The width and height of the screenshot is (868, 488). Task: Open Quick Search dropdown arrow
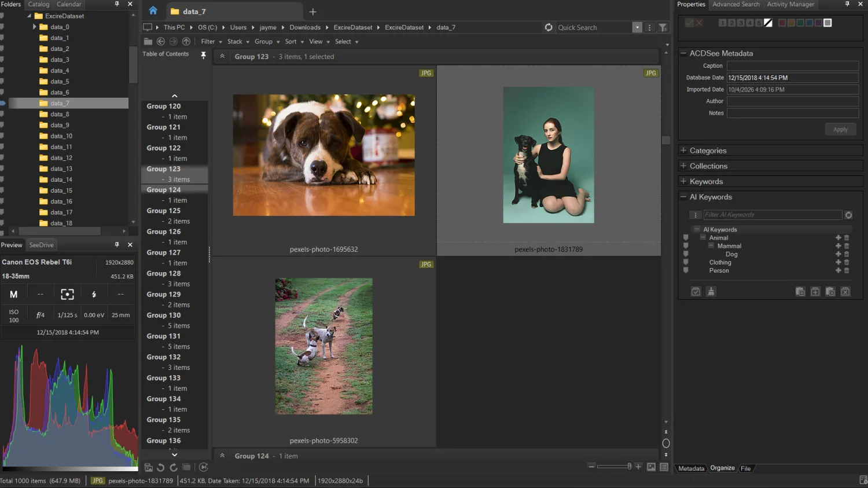(x=637, y=27)
